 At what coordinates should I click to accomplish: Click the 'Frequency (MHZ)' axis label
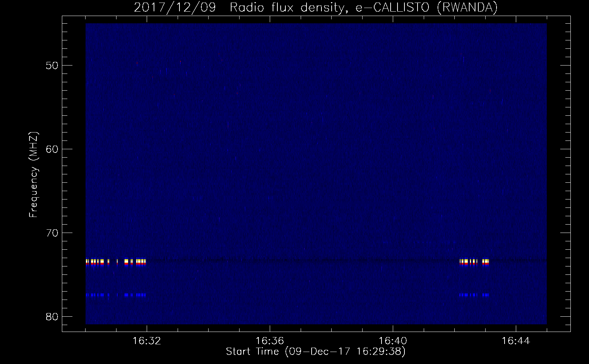(33, 175)
